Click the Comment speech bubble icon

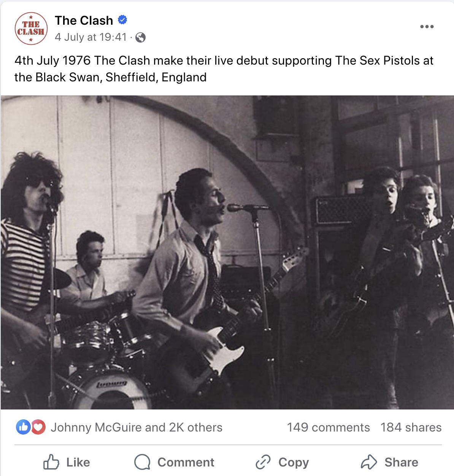pos(142,462)
